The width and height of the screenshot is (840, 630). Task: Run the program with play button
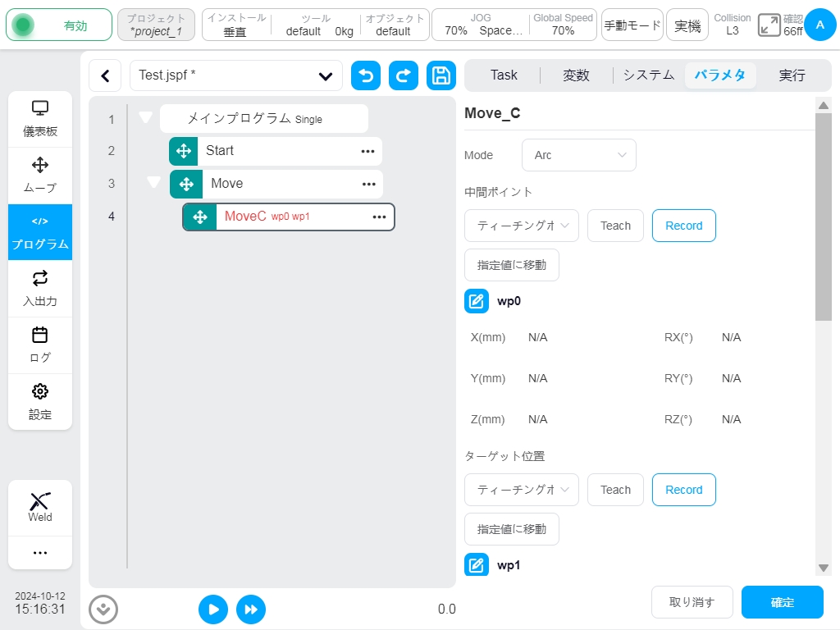point(213,609)
